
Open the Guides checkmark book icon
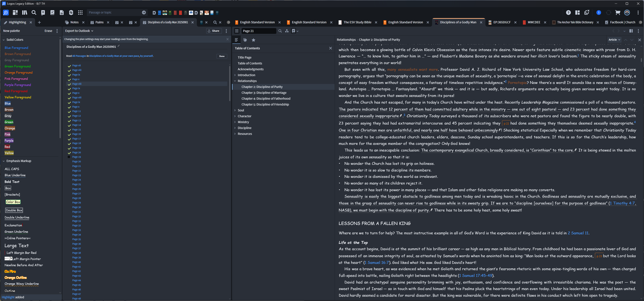tap(53, 13)
